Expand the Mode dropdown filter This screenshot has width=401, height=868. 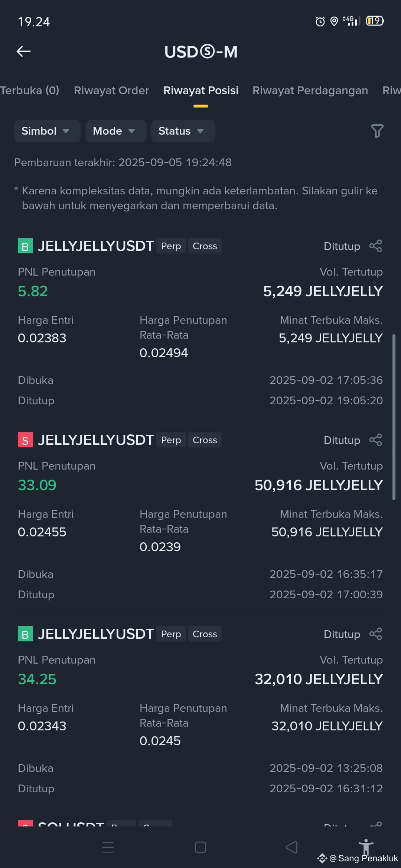[116, 131]
